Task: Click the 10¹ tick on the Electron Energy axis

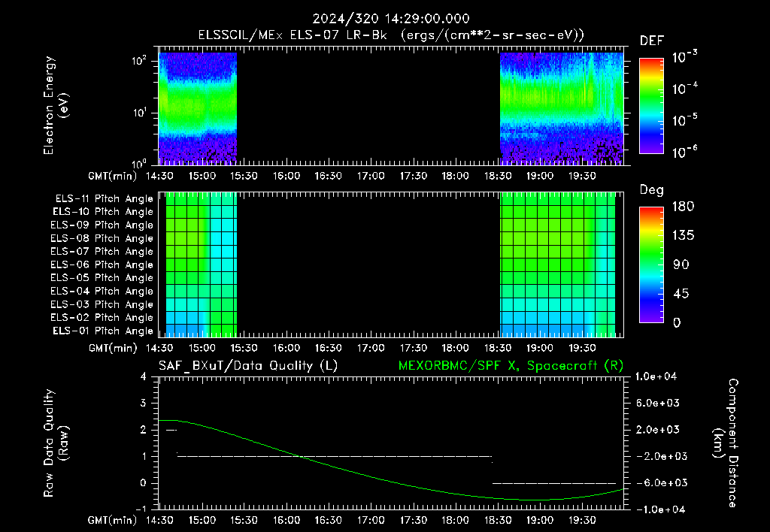Action: tap(139, 113)
